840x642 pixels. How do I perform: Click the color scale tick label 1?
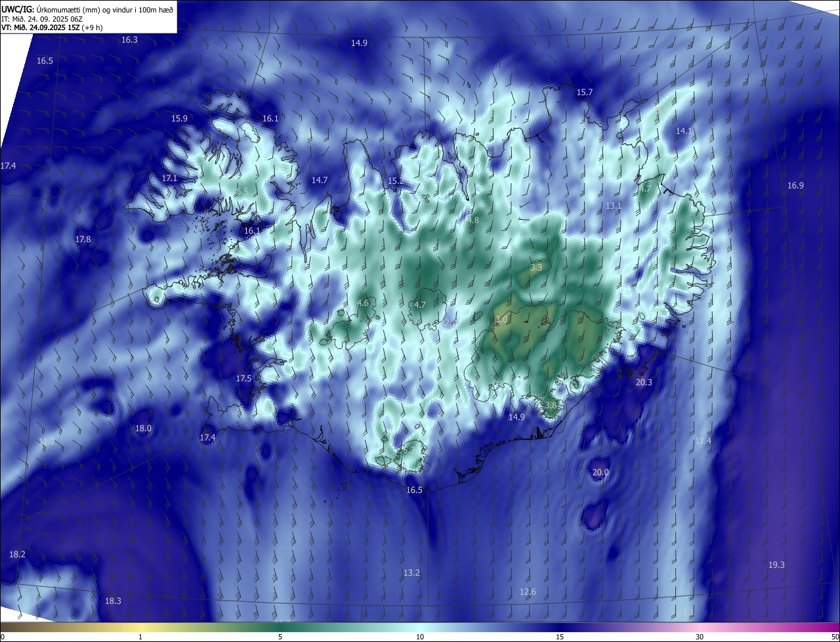click(x=140, y=637)
